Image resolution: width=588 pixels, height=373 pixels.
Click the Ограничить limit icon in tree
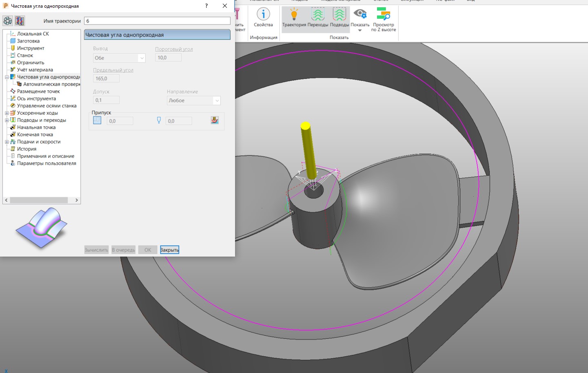coord(13,63)
